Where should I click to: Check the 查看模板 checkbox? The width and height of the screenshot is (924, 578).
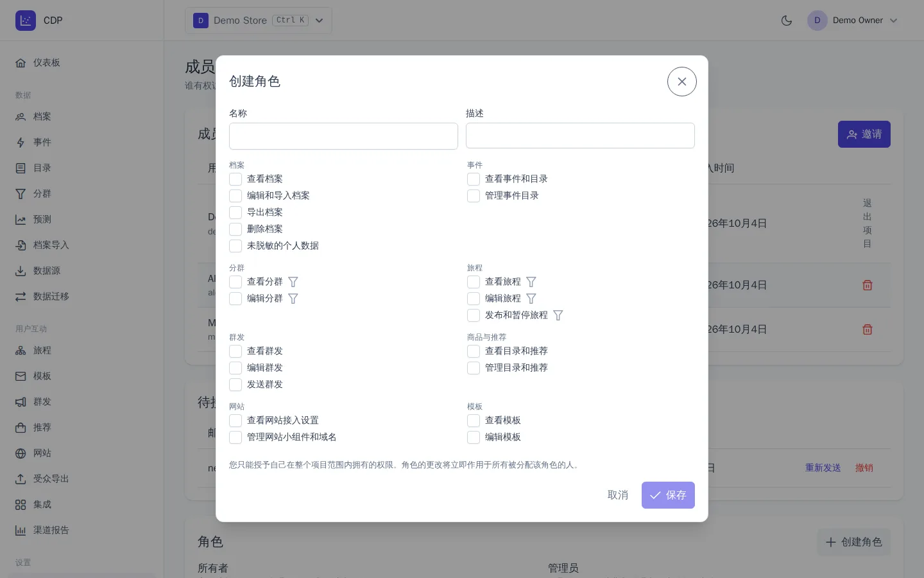(x=474, y=421)
